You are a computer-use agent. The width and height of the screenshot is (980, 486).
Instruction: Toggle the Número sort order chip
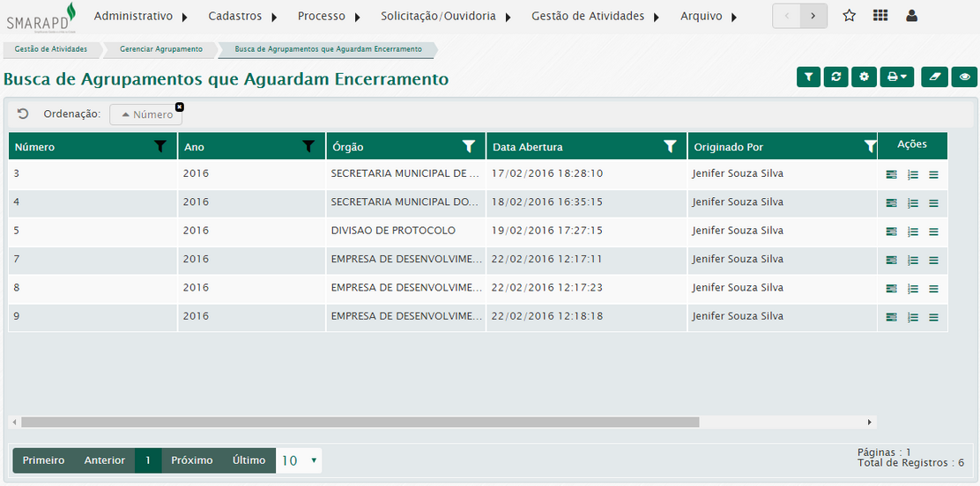[146, 114]
